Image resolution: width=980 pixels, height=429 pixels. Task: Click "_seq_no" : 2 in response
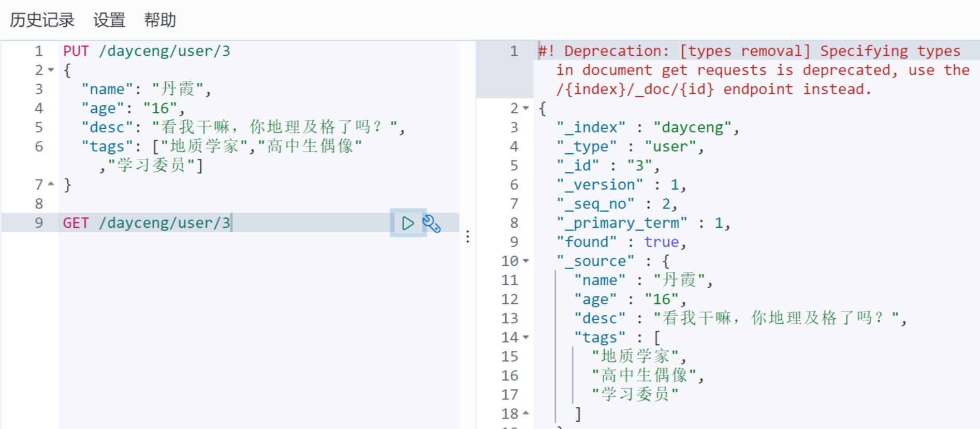click(617, 204)
